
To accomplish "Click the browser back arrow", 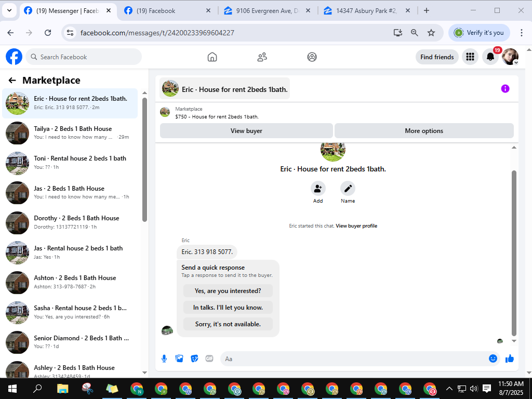I will pyautogui.click(x=10, y=33).
